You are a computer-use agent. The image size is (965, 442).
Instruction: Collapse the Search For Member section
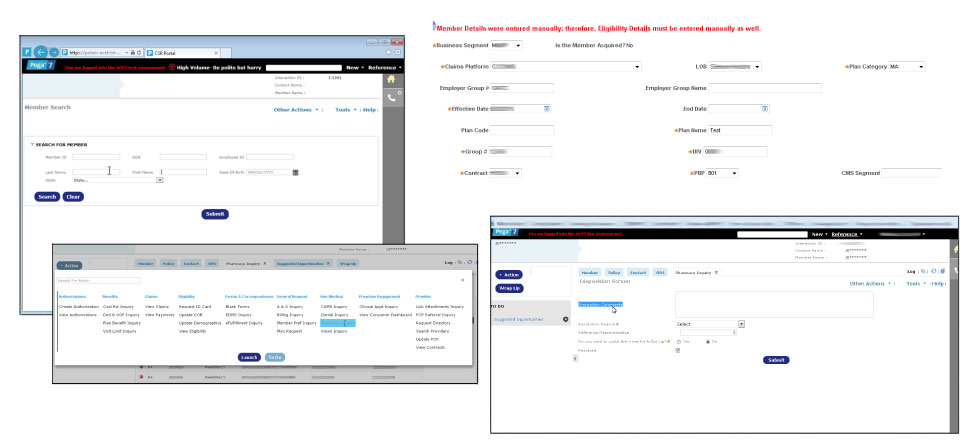pyautogui.click(x=32, y=145)
